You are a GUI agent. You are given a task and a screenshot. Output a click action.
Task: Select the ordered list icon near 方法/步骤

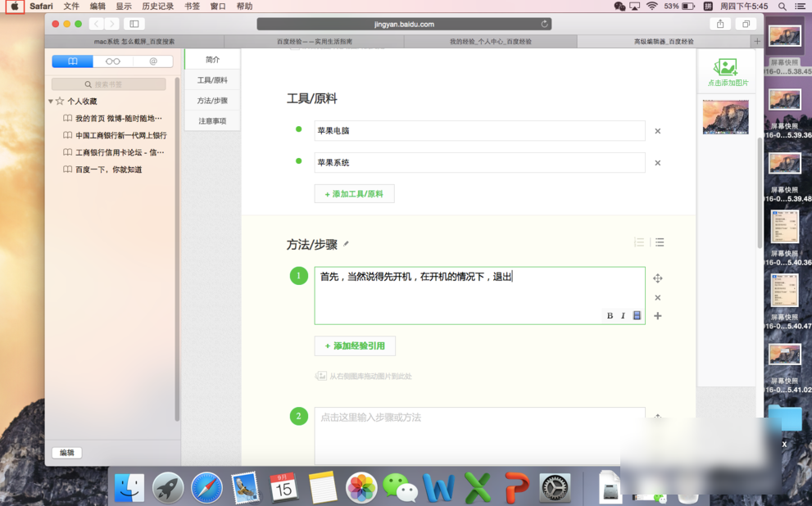(x=639, y=242)
